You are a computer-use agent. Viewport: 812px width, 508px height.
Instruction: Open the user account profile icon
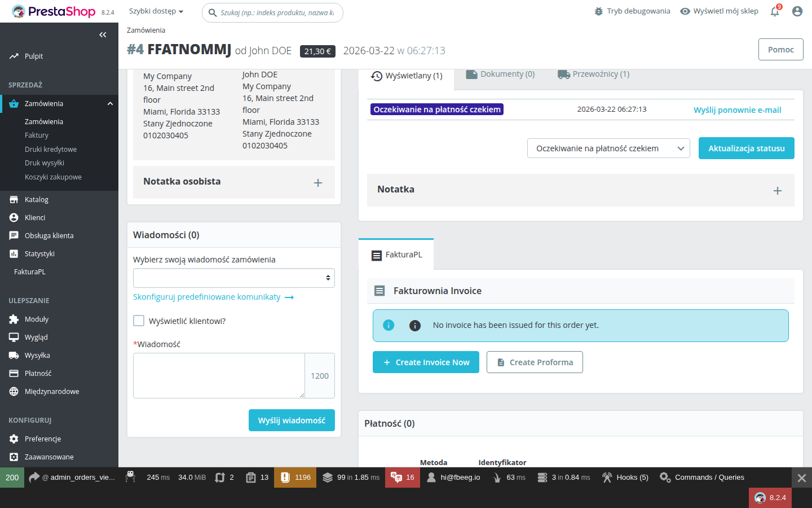pyautogui.click(x=797, y=11)
